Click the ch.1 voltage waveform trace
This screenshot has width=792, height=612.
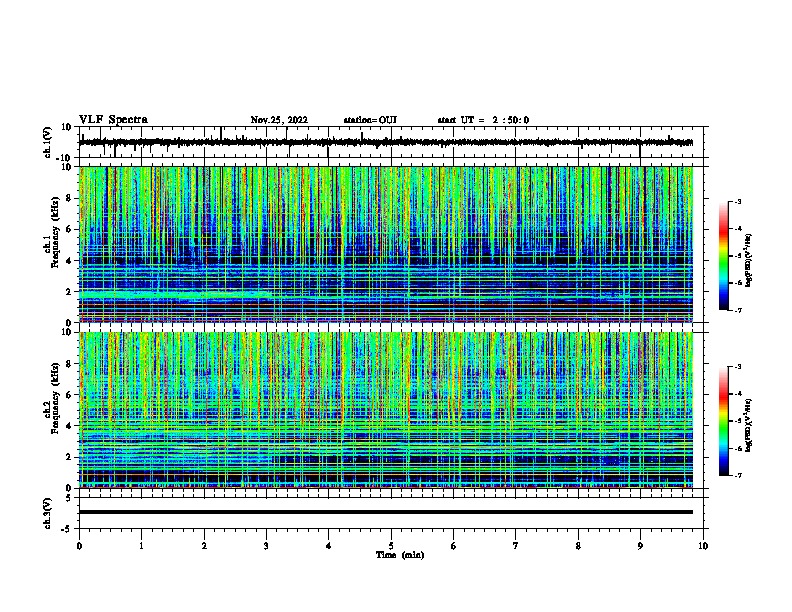tap(386, 142)
